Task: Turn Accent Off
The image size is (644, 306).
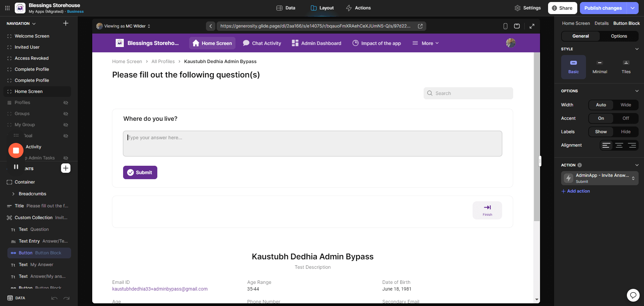Action: coord(626,118)
